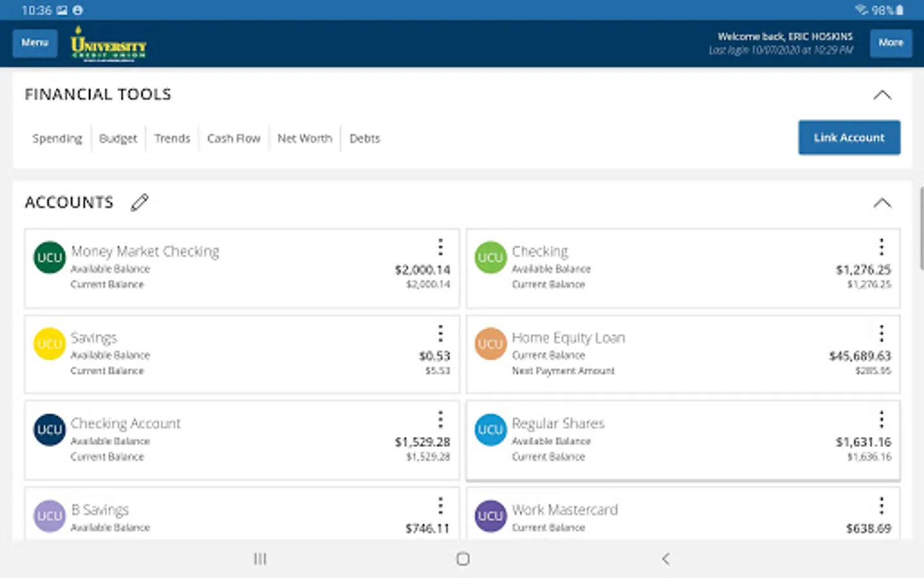Select the Cash Flow tab
924x578 pixels.
[x=234, y=138]
